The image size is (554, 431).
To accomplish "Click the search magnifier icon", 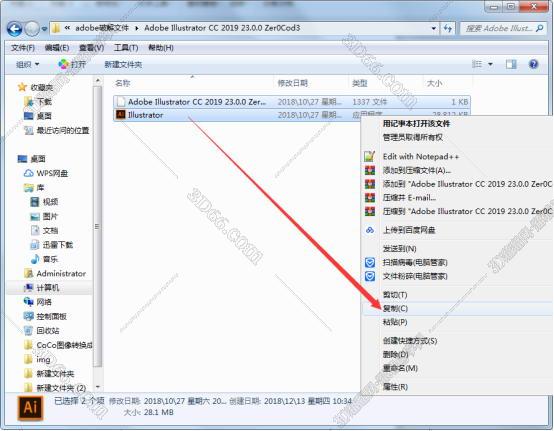I will [540, 28].
